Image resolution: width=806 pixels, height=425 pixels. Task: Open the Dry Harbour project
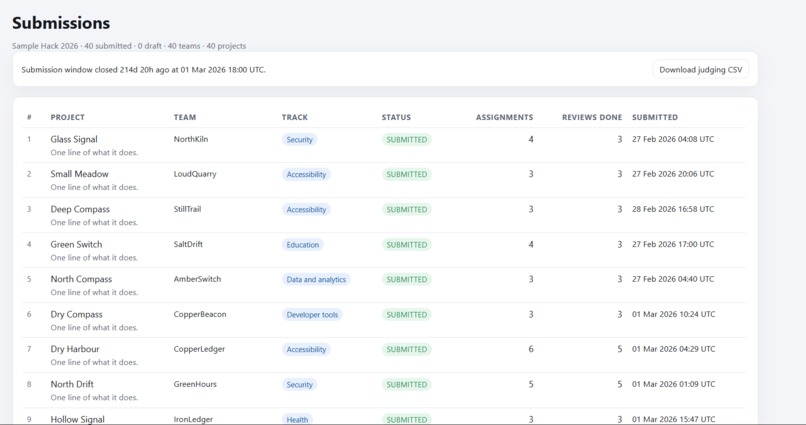(x=75, y=349)
